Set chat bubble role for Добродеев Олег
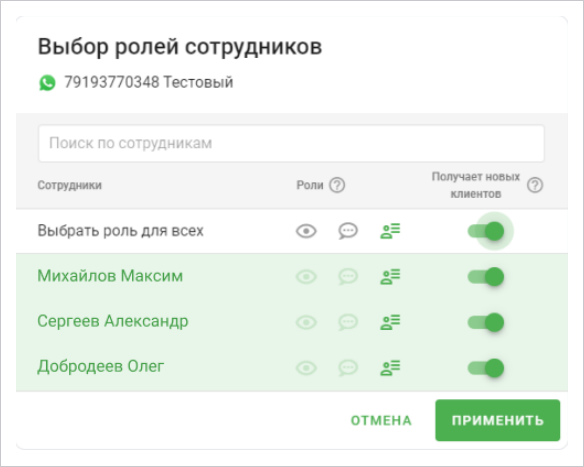Viewport: 584px width, 467px height. tap(348, 368)
